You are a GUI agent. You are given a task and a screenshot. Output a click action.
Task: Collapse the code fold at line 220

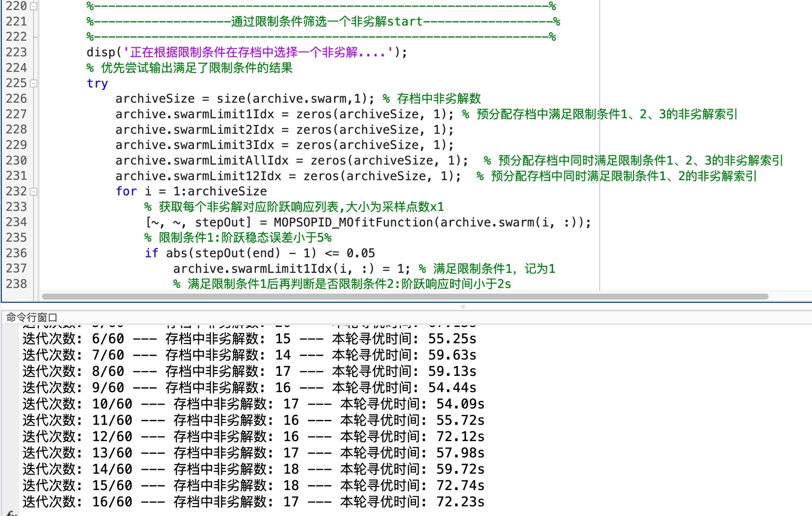point(34,6)
